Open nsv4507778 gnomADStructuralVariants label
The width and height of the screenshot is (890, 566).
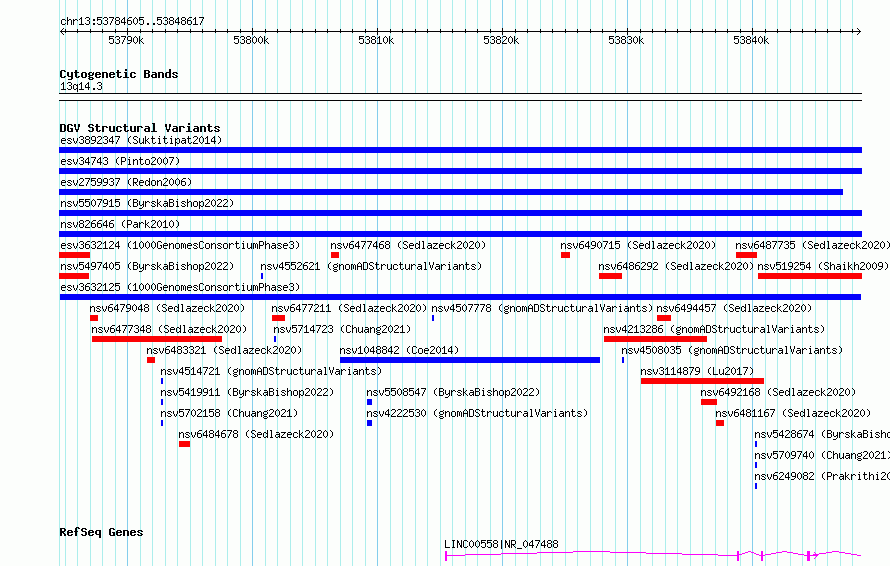(542, 308)
